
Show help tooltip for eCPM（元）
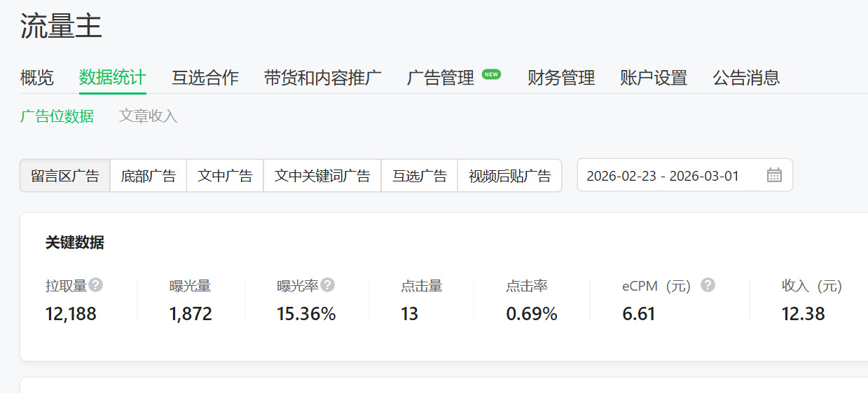[708, 285]
